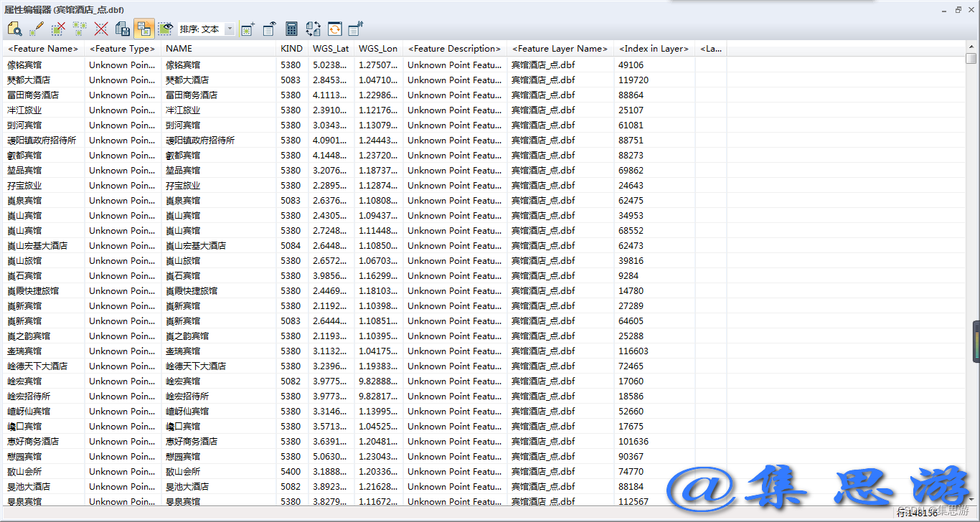Click the cell with index 49106
Screen dimensions: 980x522
coord(654,65)
